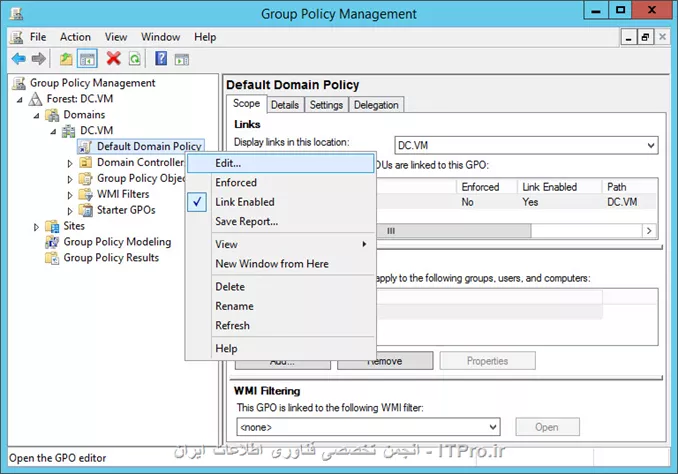Switch to the Delegation tab
Screen dimensions: 678x474
point(376,105)
